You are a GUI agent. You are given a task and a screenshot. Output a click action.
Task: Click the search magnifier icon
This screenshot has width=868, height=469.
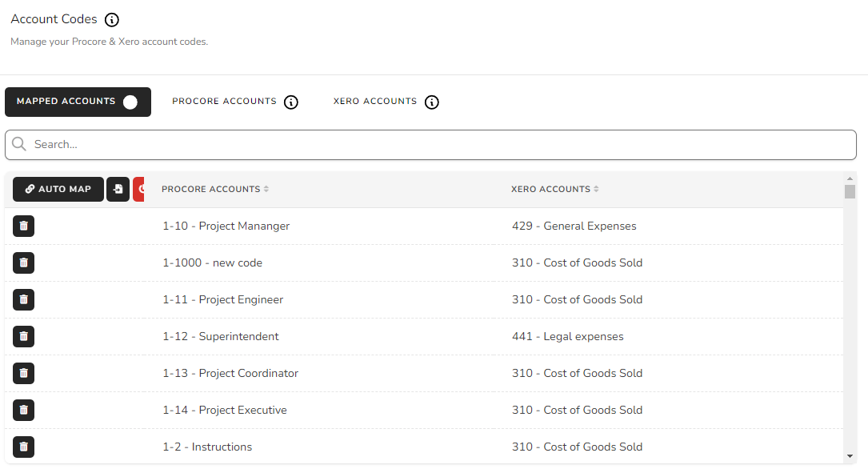click(19, 144)
